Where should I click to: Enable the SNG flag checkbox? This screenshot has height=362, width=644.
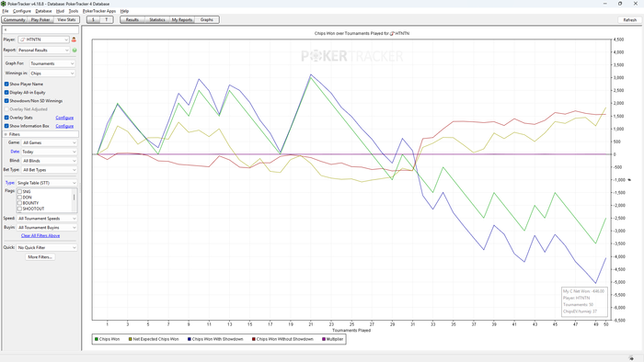click(19, 192)
